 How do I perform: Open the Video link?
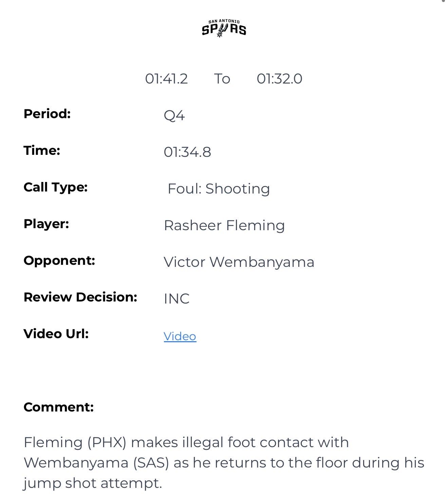(180, 336)
